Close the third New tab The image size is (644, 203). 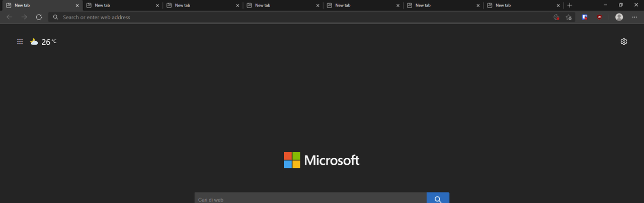coord(237,6)
